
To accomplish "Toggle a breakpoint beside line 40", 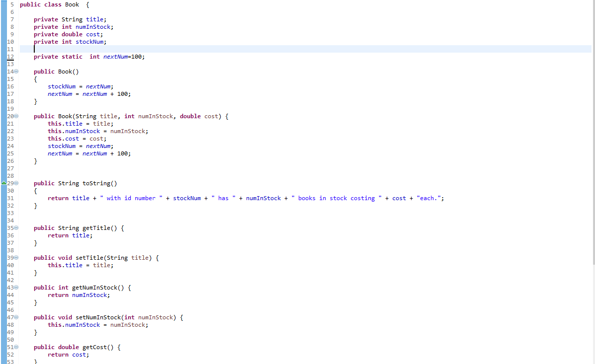I will click(x=4, y=265).
